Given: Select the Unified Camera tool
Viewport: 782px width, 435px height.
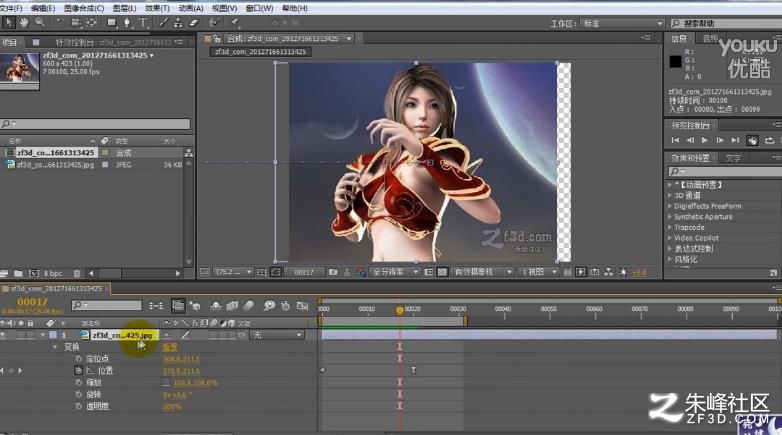Looking at the screenshot, I should (x=76, y=22).
